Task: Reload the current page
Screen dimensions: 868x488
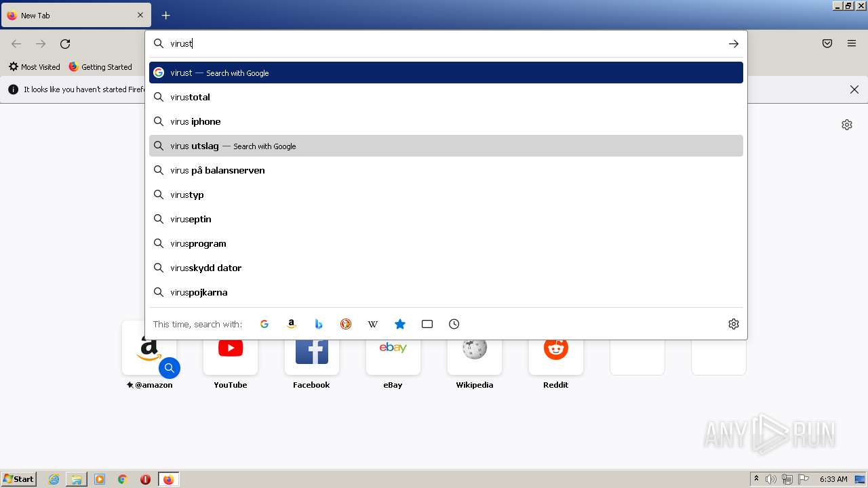Action: [x=65, y=43]
